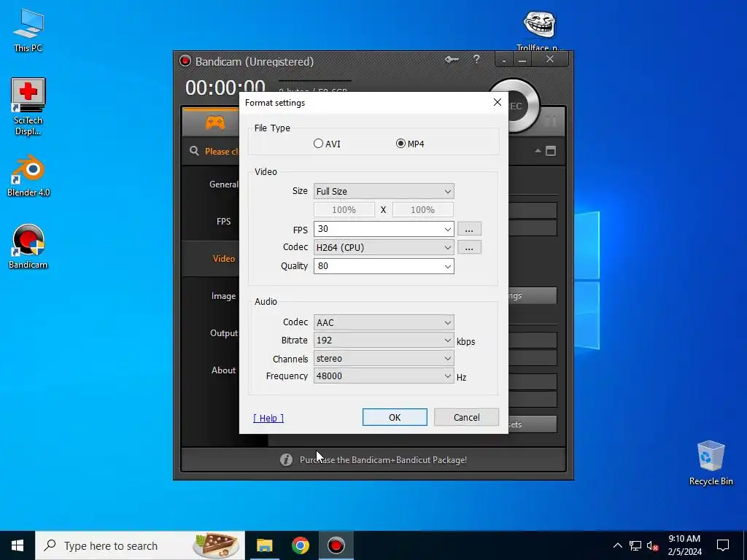Select the MP4 file type radio button
Screen dimensions: 747x560
(x=400, y=144)
